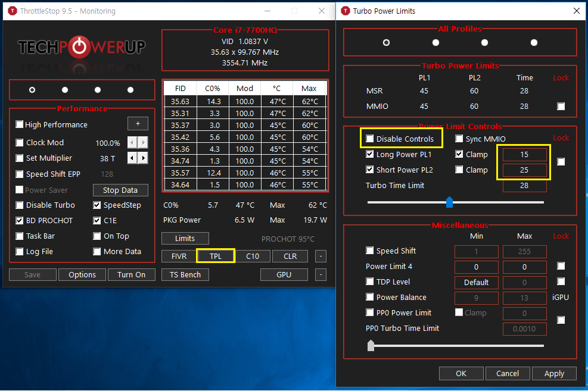This screenshot has height=391, width=588.
Task: Enable Clamp for Short Power PL2
Action: tap(459, 169)
